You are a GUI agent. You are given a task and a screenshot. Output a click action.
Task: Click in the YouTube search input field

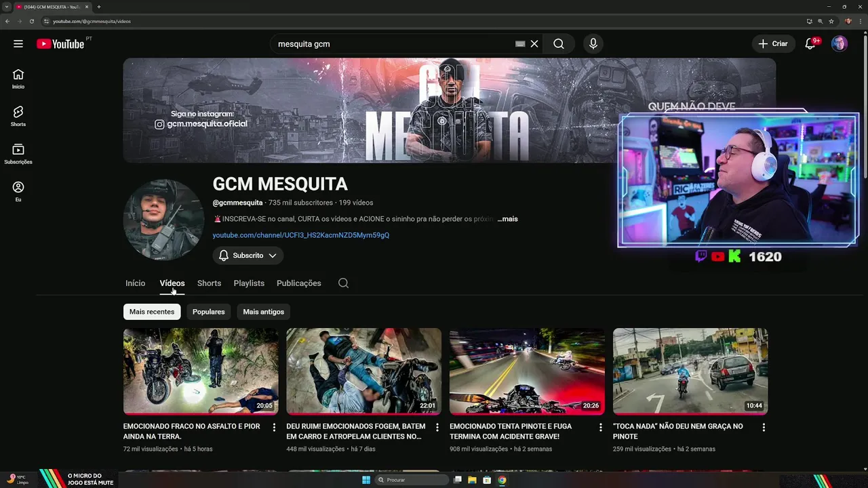click(393, 44)
